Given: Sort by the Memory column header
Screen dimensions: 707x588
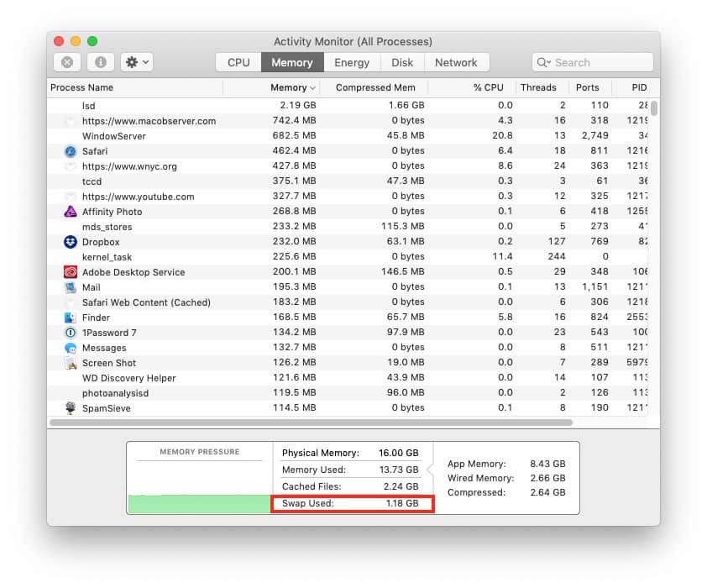Looking at the screenshot, I should click(288, 87).
